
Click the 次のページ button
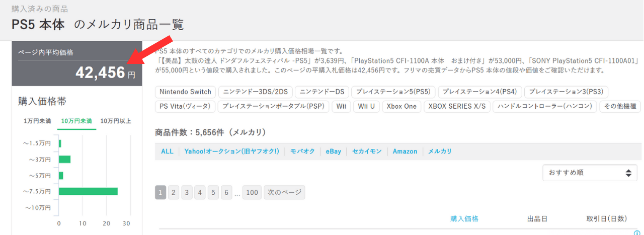tap(284, 192)
